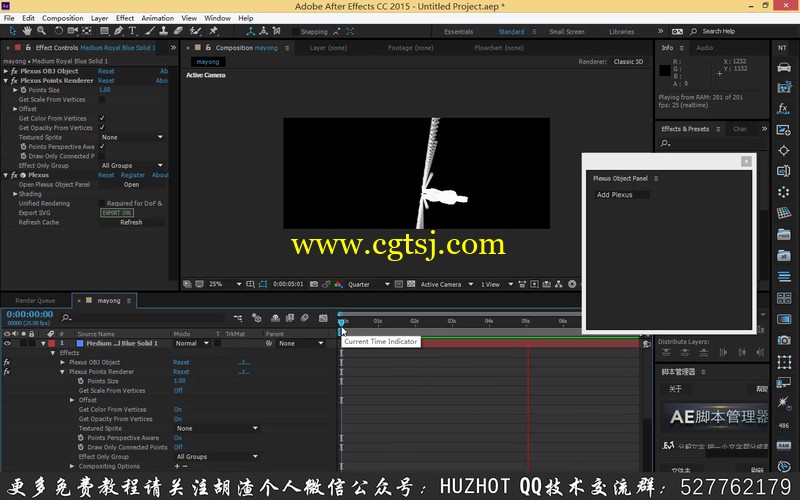The image size is (800, 500).
Task: Open Textured Sprite None dropdown in Effect Controls
Action: tap(132, 137)
